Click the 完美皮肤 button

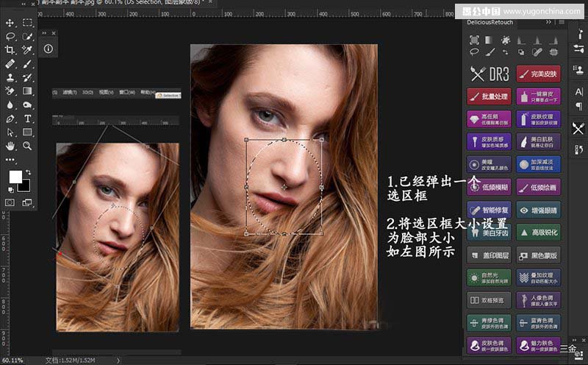point(539,74)
